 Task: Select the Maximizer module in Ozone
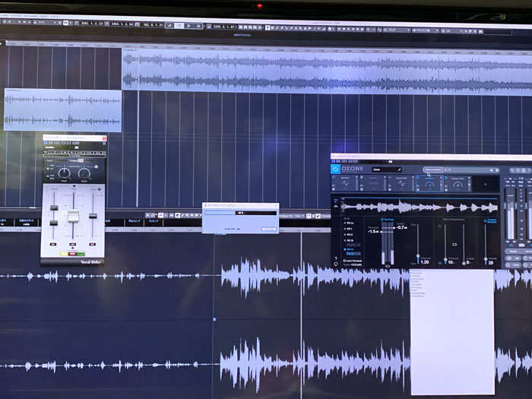429,183
